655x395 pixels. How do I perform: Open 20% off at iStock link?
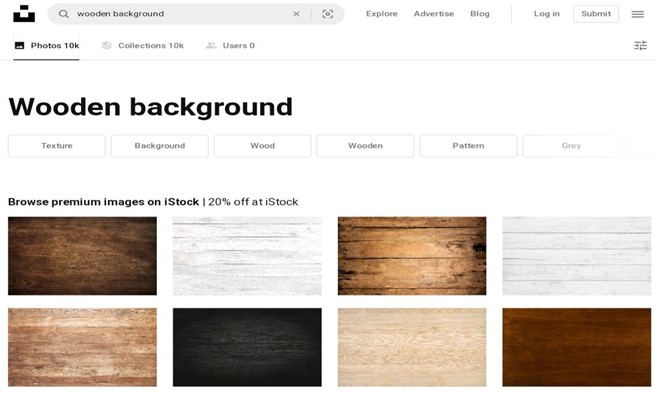pyautogui.click(x=253, y=202)
